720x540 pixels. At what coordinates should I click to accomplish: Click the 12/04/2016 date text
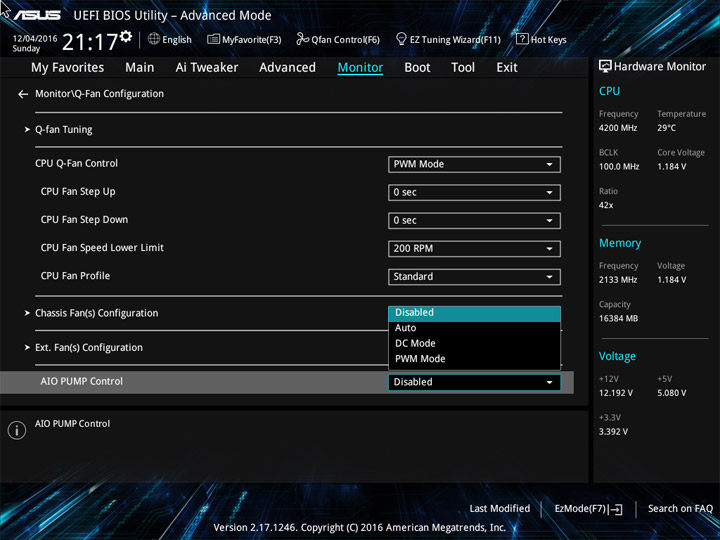pos(35,39)
